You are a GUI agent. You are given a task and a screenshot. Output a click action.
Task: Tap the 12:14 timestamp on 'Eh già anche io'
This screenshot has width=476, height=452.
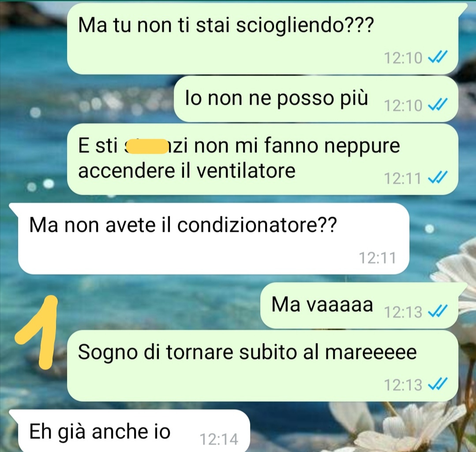tap(219, 439)
